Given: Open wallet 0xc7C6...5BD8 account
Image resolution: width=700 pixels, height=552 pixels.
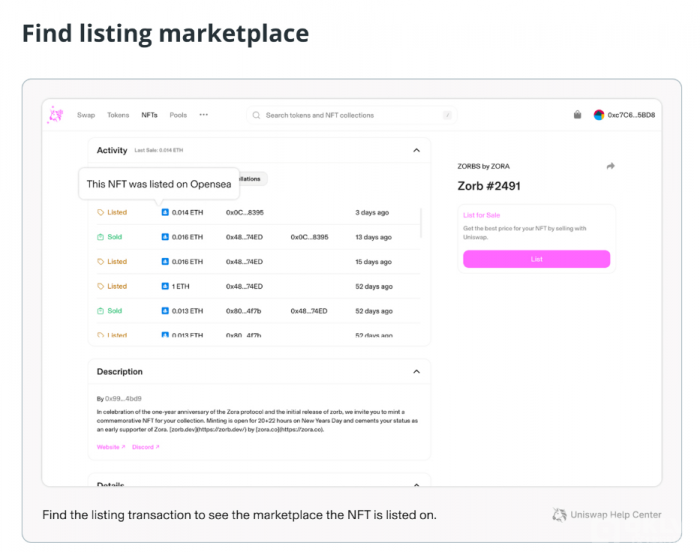Looking at the screenshot, I should 625,115.
